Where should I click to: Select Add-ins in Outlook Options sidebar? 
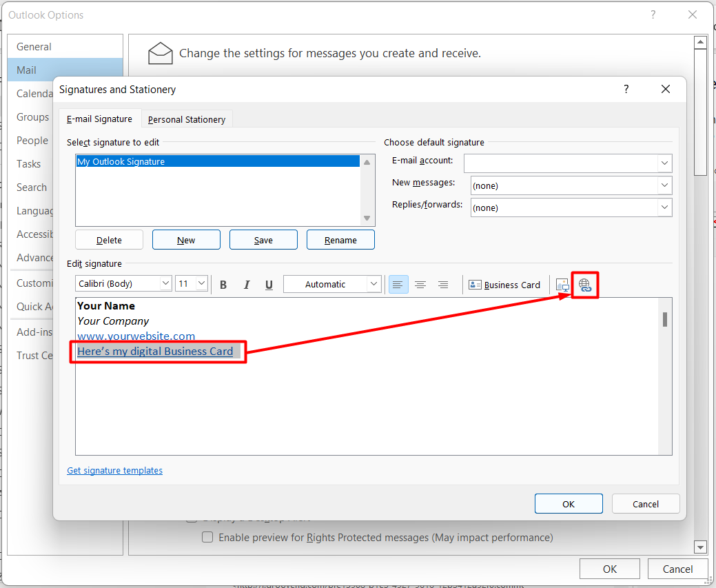coord(34,332)
